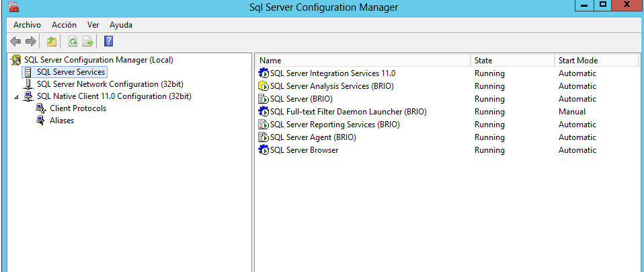Click the Export List toolbar icon
Screen dimensions: 644x272
87,42
